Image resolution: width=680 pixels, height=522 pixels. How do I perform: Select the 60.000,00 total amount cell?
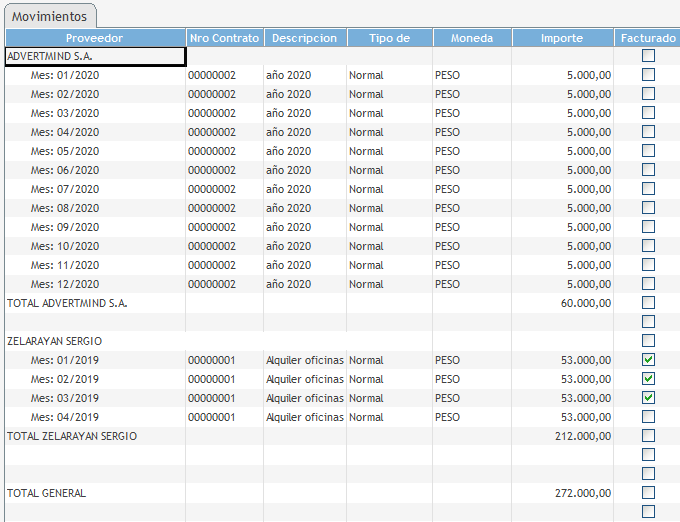pos(582,303)
